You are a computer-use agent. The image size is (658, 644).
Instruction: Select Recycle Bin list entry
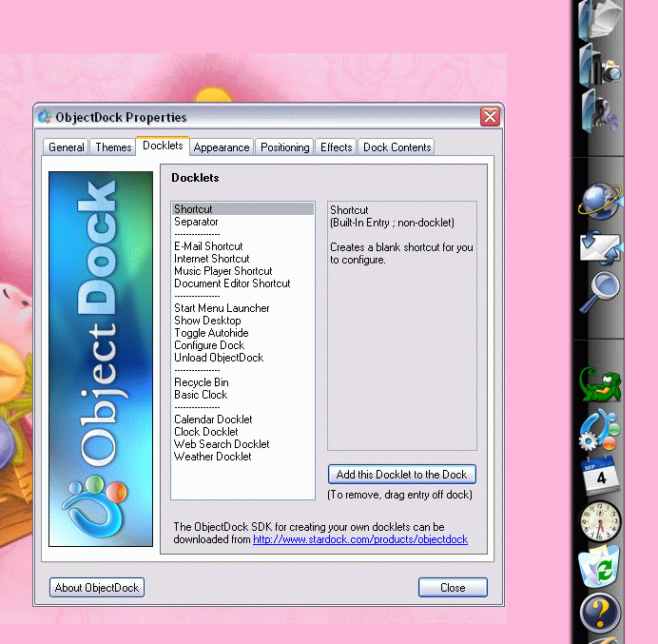(242, 382)
